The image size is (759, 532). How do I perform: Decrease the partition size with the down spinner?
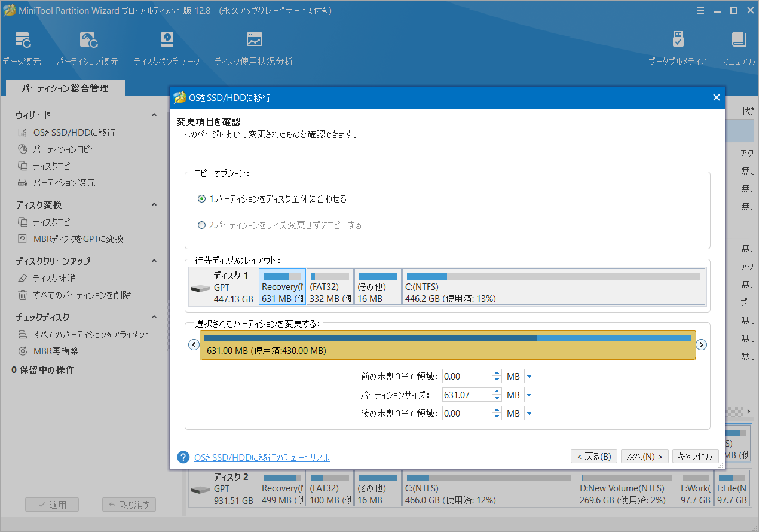pos(497,399)
